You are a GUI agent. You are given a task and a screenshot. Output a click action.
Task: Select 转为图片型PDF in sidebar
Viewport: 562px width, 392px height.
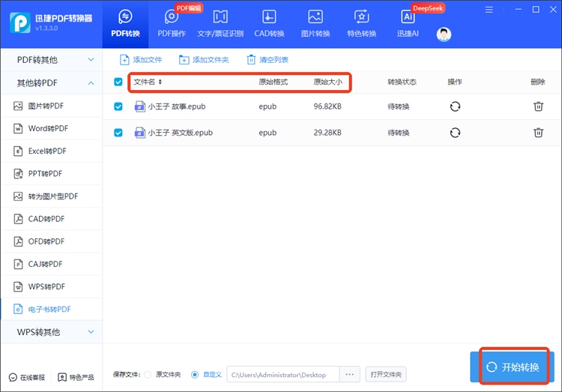[52, 196]
